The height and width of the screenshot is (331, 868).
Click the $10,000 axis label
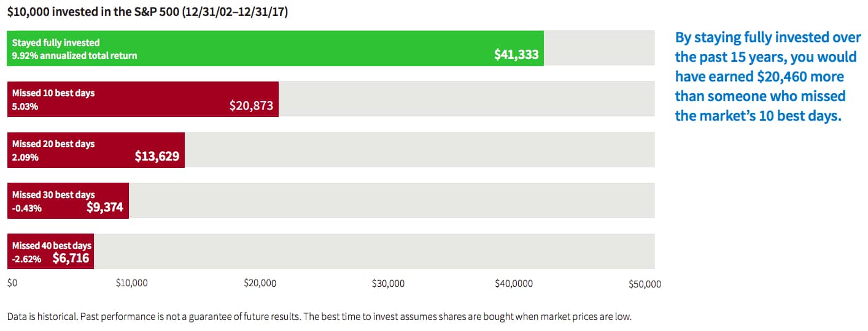(131, 283)
